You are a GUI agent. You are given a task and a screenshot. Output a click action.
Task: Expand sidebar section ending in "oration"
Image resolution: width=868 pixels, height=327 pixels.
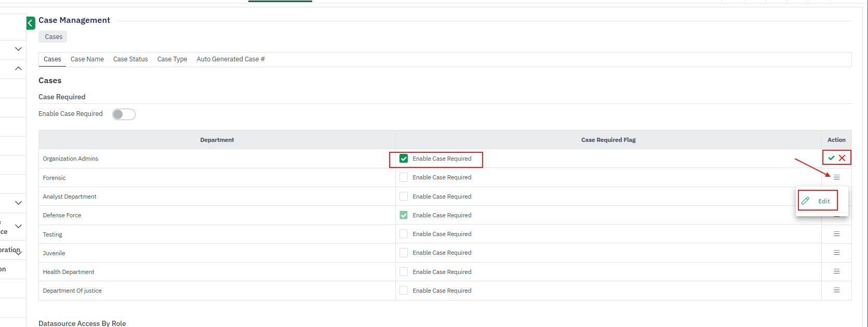coord(18,252)
